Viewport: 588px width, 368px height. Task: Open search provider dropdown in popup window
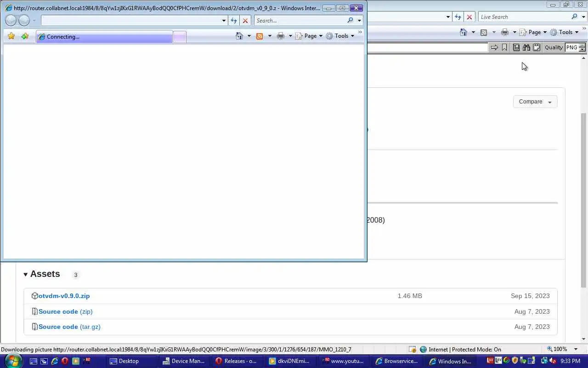coord(359,20)
